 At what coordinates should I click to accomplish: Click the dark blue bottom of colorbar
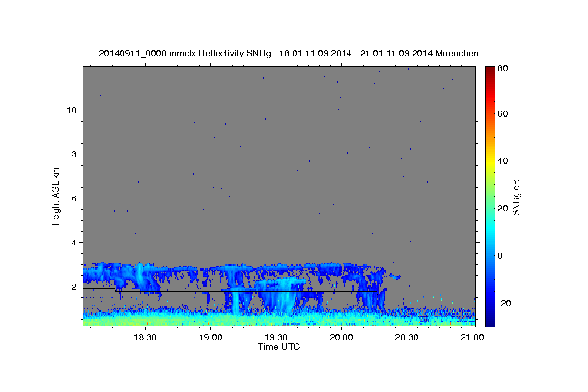pos(490,321)
